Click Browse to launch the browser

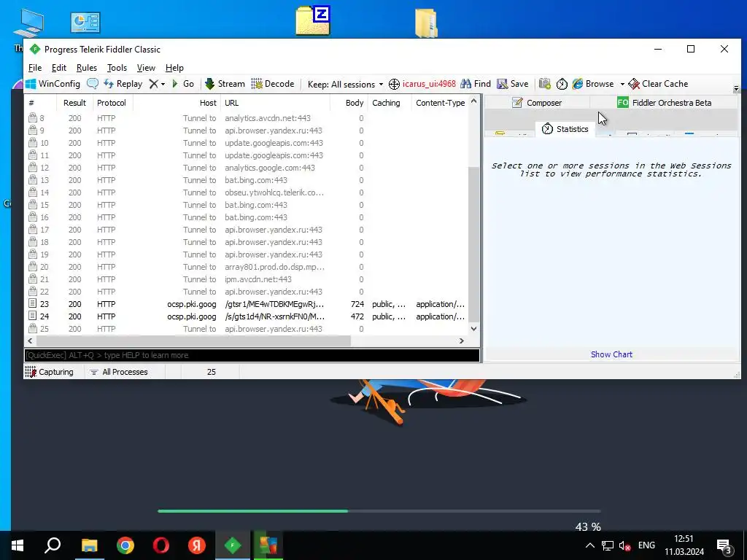tap(593, 84)
